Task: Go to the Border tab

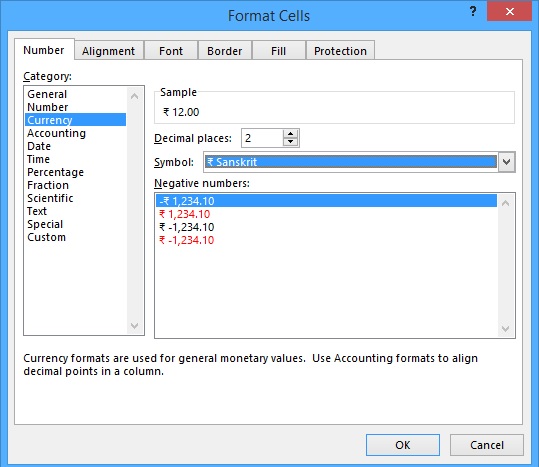Action: (x=224, y=51)
